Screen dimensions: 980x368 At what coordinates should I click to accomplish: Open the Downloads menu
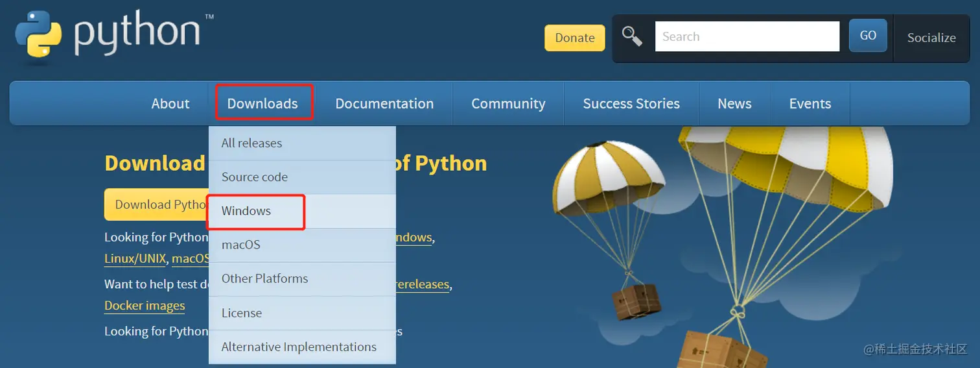262,103
